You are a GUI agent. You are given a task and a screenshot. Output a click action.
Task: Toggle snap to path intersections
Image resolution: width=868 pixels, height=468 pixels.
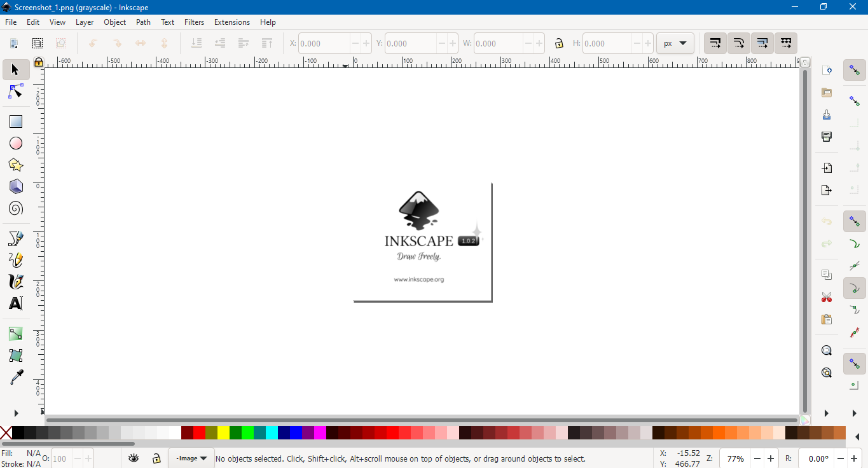pos(855,266)
